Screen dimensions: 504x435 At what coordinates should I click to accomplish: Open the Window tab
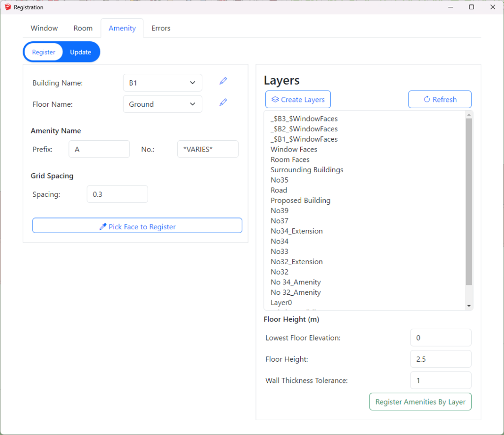click(x=44, y=28)
